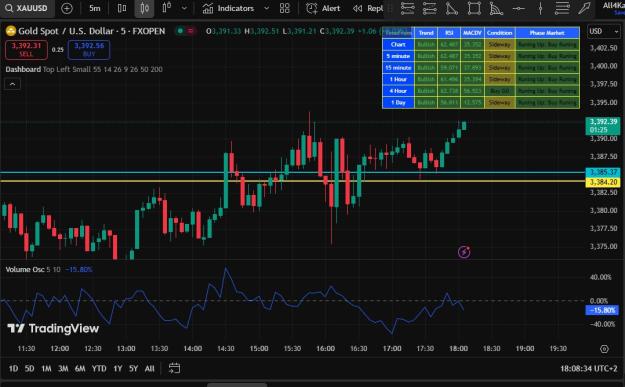Click the 15 minute dashboard row label

(x=398, y=68)
